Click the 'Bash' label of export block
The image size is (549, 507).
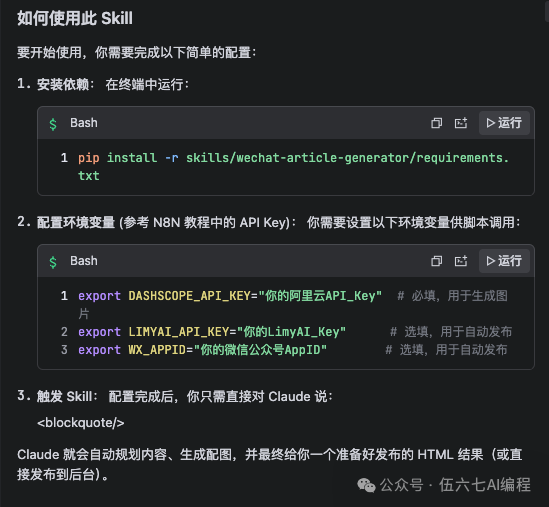point(84,261)
